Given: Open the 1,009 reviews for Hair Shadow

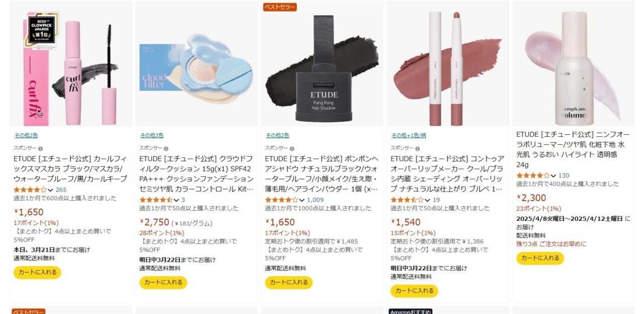Looking at the screenshot, I should pyautogui.click(x=315, y=200).
